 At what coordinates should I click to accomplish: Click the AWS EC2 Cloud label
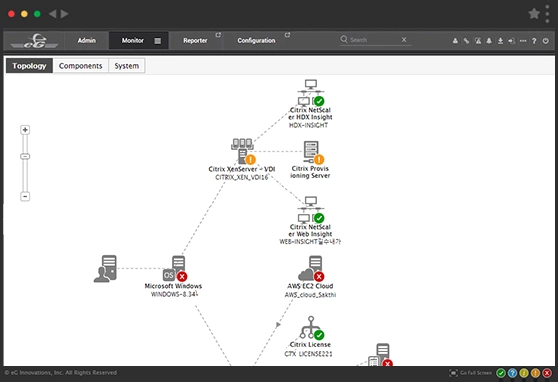pyautogui.click(x=310, y=286)
